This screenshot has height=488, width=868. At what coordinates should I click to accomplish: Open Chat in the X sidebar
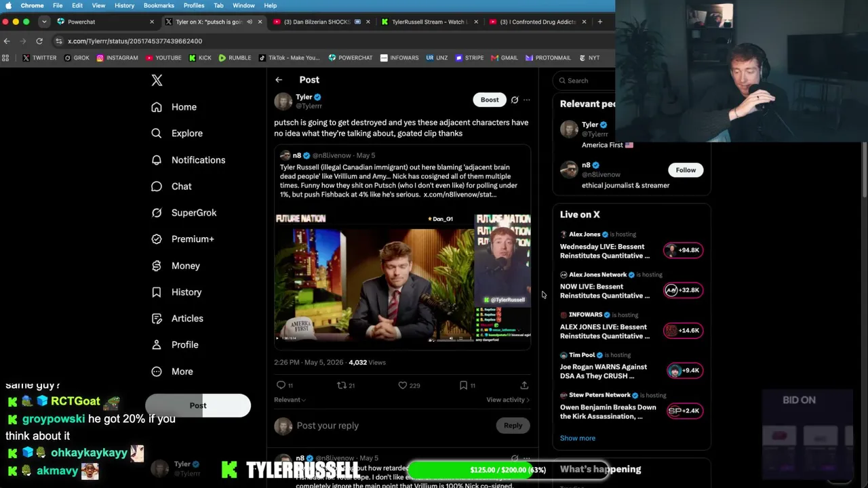[171, 186]
